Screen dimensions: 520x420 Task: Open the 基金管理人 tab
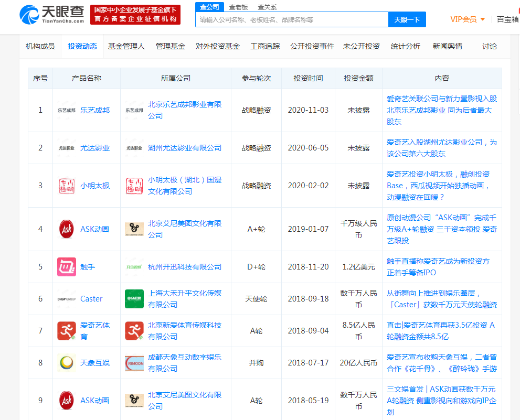tap(126, 47)
